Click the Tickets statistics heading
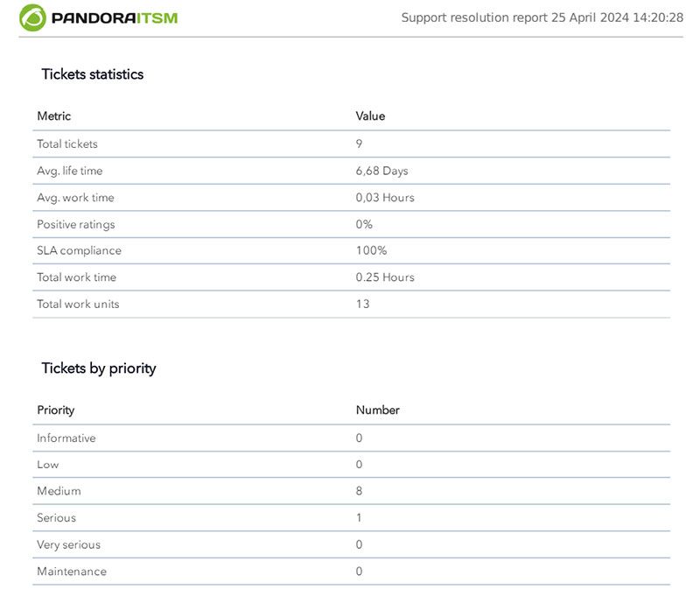 pos(93,74)
